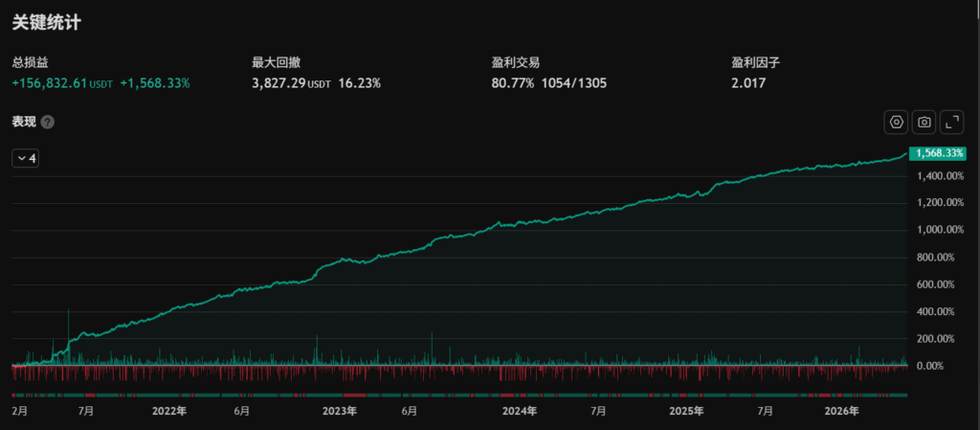
Task: Click the 0.00% baseline axis label
Action: click(930, 366)
